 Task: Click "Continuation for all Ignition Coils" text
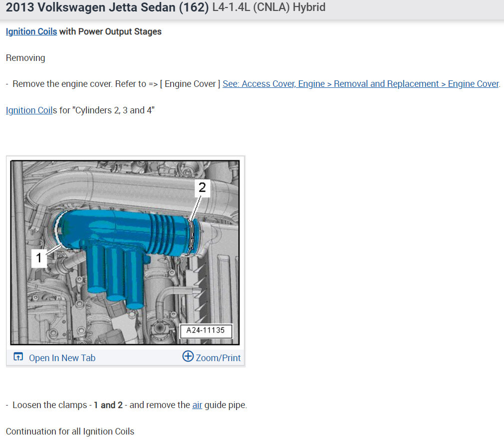(70, 431)
